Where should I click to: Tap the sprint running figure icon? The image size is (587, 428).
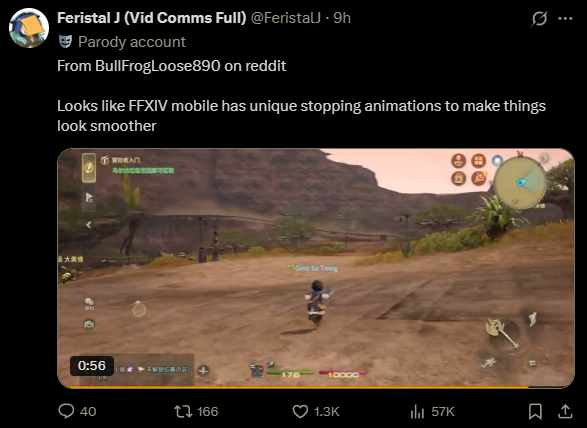coord(488,363)
